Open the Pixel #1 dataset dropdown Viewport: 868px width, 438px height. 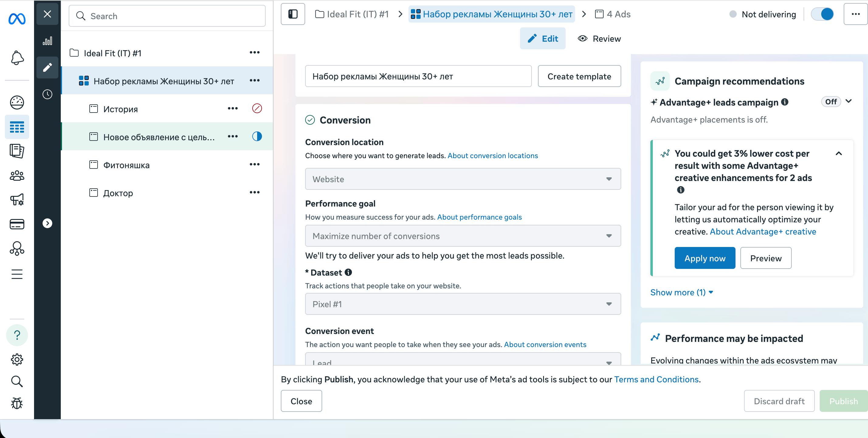click(462, 304)
